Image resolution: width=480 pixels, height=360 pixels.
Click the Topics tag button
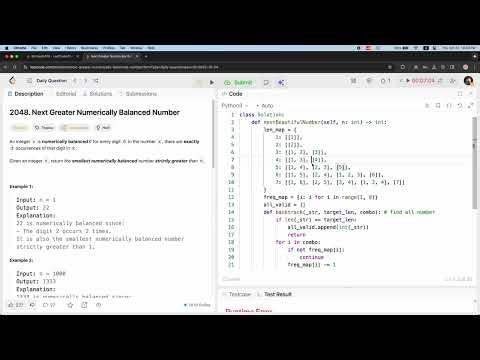pos(44,128)
